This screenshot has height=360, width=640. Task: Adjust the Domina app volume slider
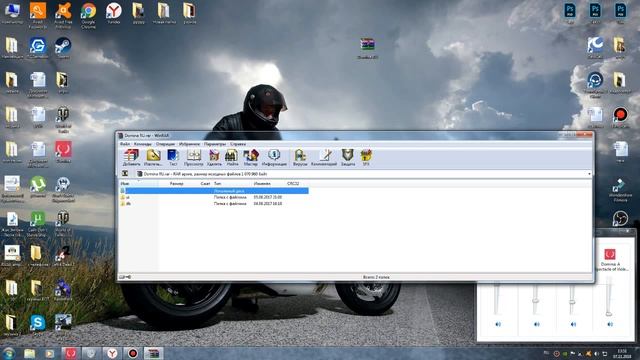point(609,313)
